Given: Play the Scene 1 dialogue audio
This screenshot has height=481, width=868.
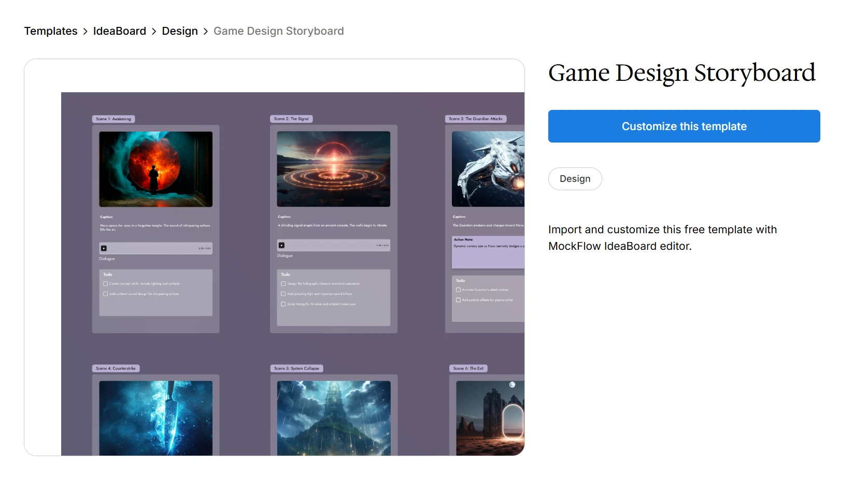Looking at the screenshot, I should (104, 248).
